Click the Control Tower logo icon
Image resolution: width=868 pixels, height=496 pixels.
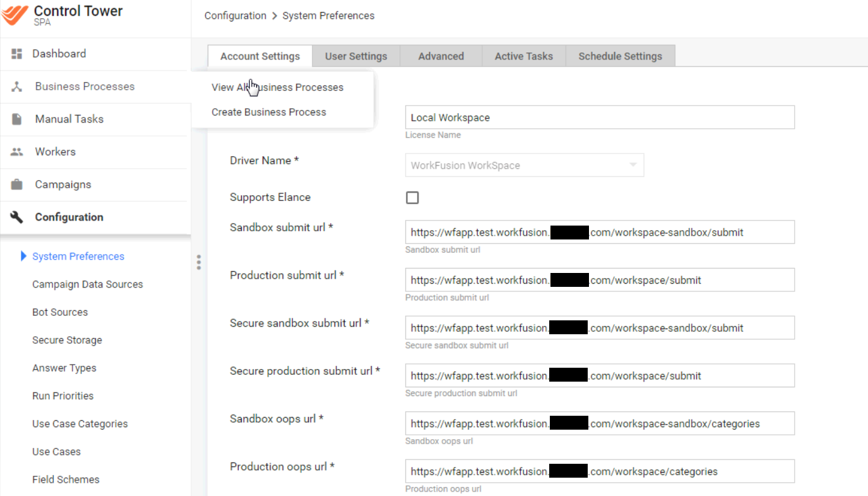point(14,15)
